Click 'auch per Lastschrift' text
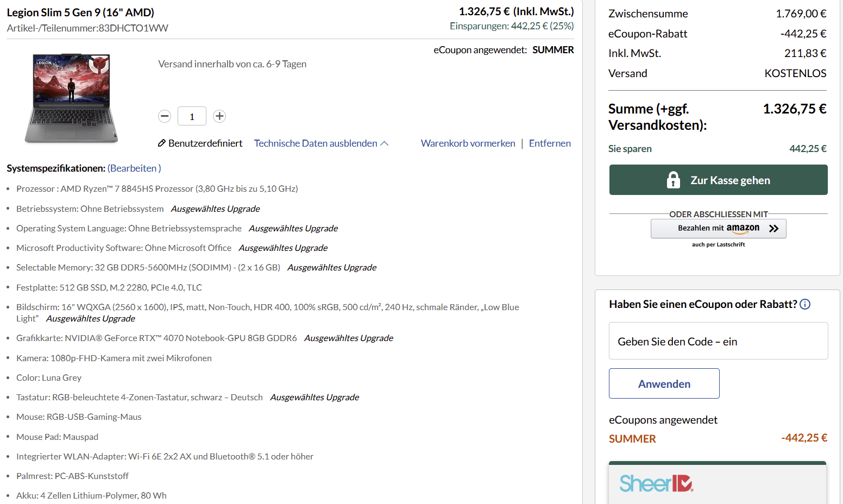 (x=718, y=245)
